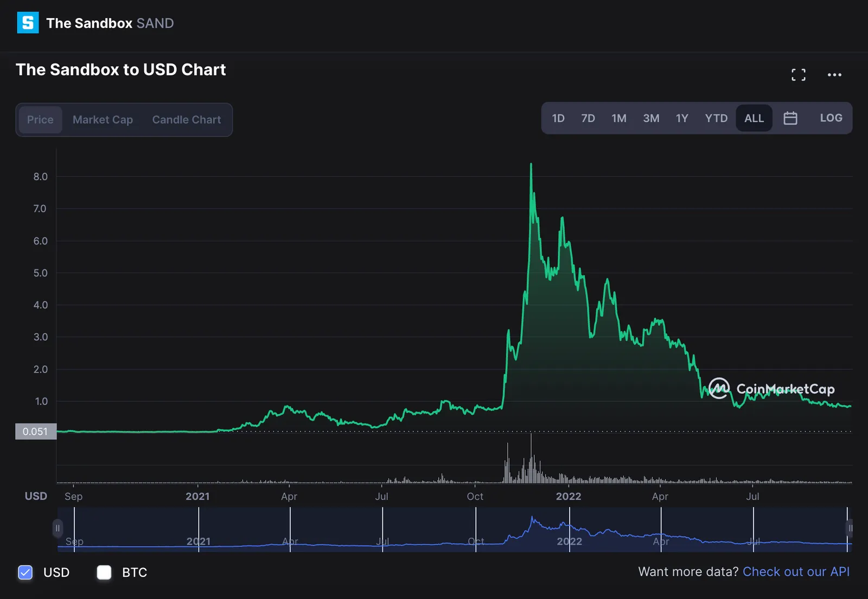Screen dimensions: 868x599
Task: Open the calendar date range picker
Action: tap(790, 118)
